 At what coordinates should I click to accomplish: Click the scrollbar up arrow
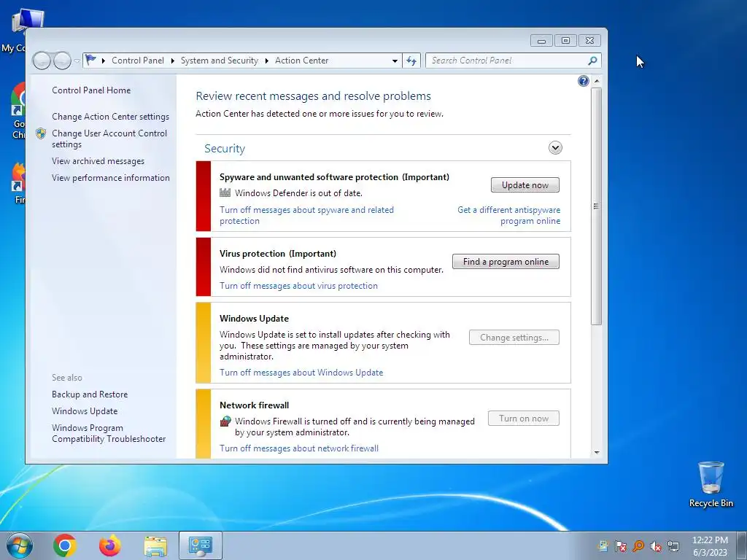click(x=597, y=81)
